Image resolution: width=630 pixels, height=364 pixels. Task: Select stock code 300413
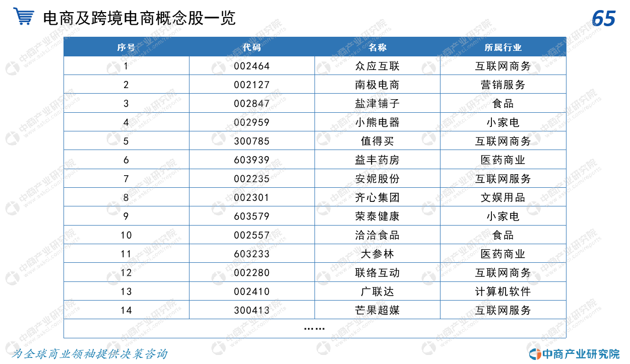(x=251, y=310)
